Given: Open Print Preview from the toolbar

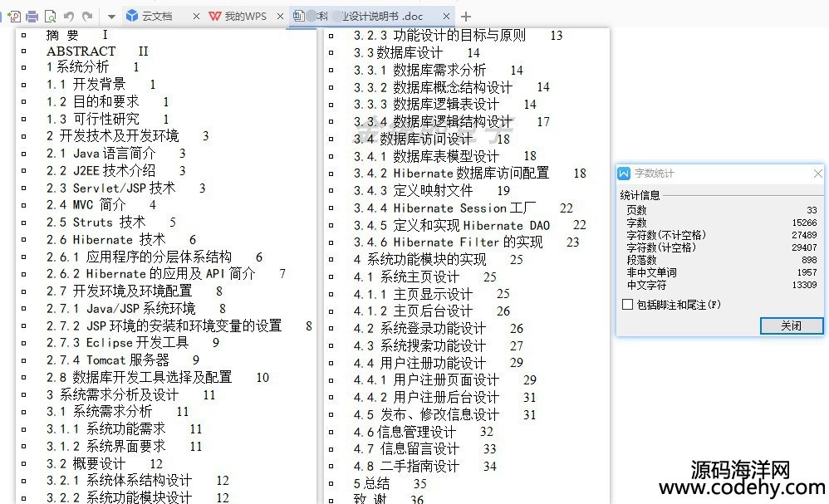Looking at the screenshot, I should tap(51, 16).
